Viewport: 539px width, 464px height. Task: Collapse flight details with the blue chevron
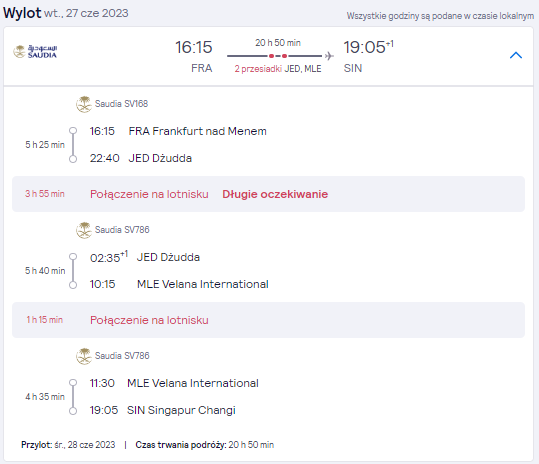[516, 55]
